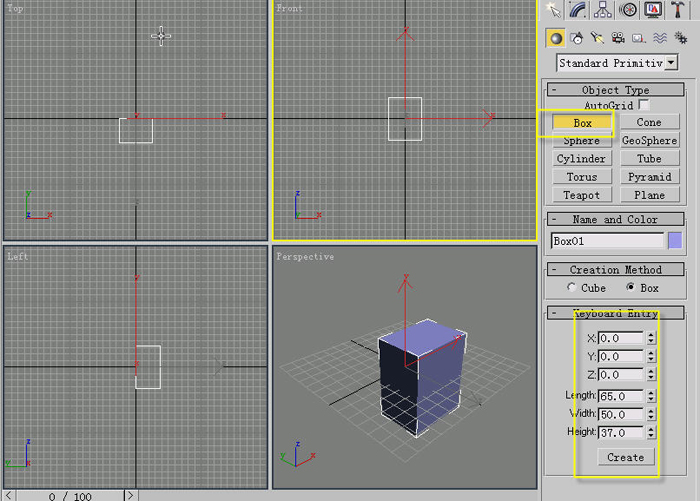Collapse the Creation Method rollout
Viewport: 700px width, 501px height.
(x=615, y=269)
